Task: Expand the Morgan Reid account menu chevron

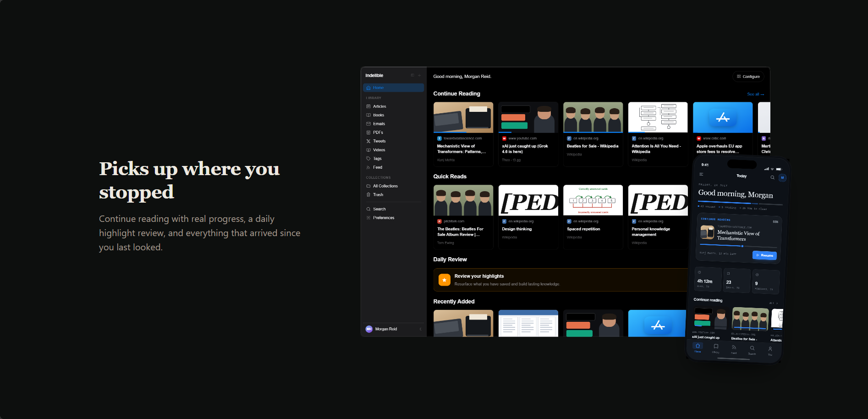Action: click(421, 329)
